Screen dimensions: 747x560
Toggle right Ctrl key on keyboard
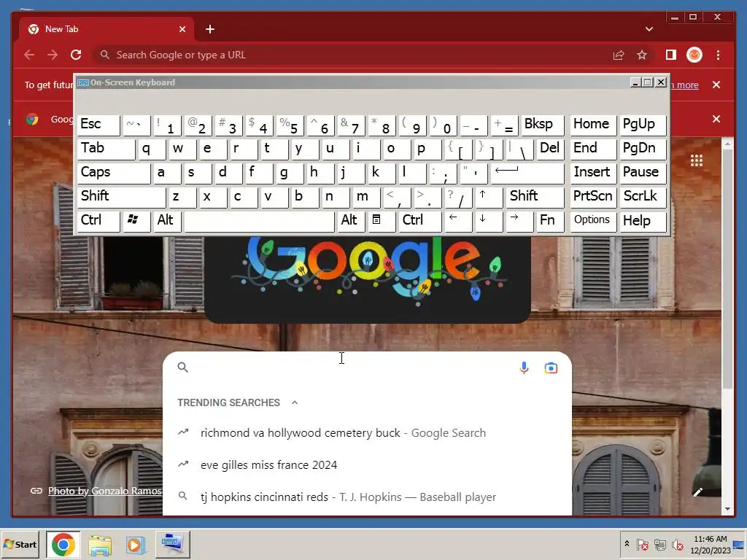419,221
